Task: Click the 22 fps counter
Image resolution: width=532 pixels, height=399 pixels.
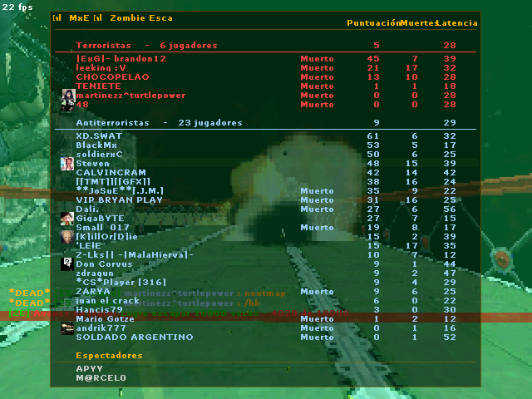Action: click(17, 7)
